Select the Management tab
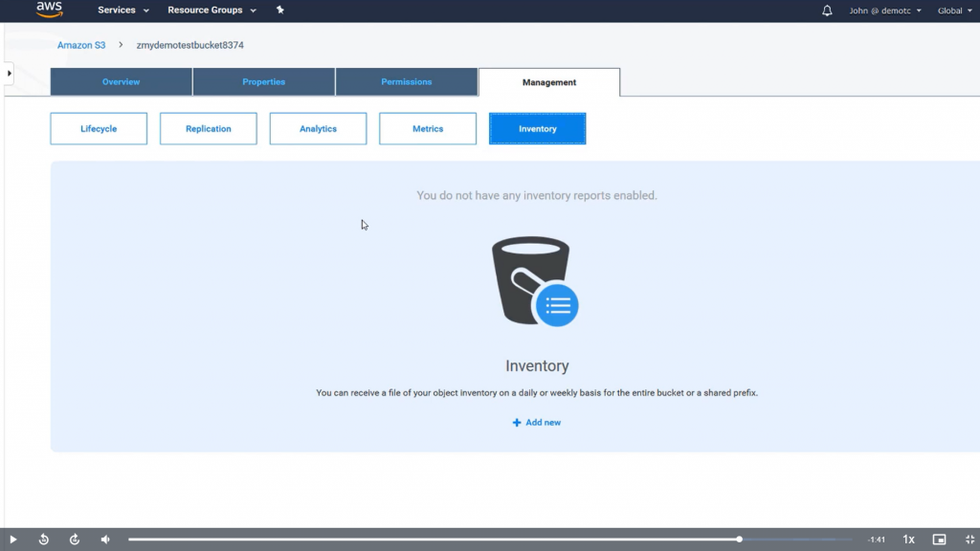Viewport: 980px width, 551px height. [549, 82]
